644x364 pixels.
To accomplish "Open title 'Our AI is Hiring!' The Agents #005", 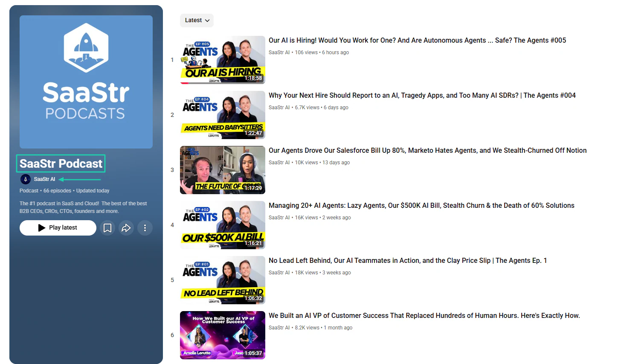I will [x=418, y=41].
